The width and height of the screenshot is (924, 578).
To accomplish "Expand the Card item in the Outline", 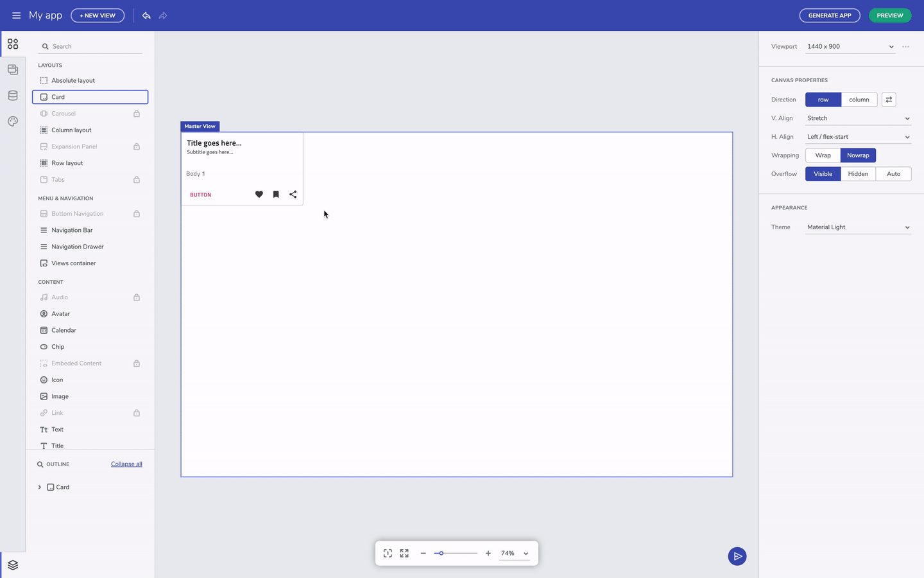I will pyautogui.click(x=40, y=487).
